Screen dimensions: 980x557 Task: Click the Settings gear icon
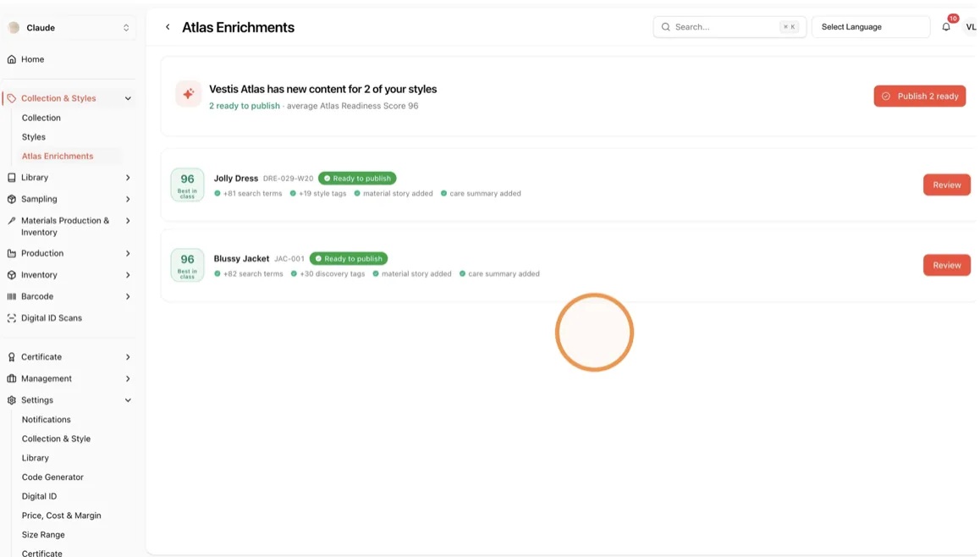11,400
